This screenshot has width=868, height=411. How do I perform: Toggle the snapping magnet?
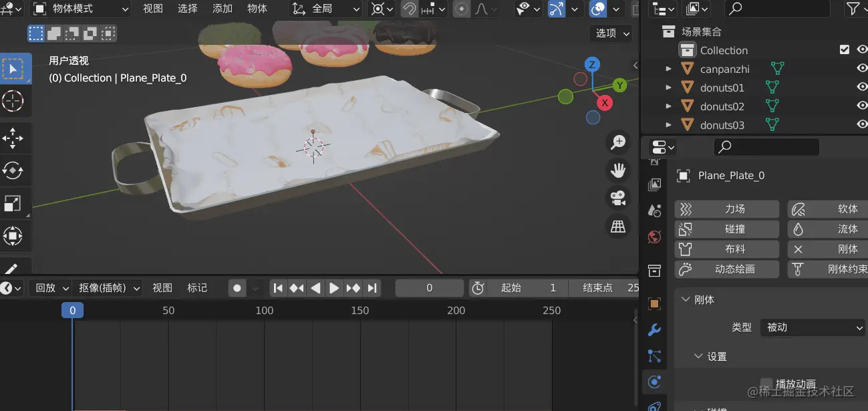[409, 9]
